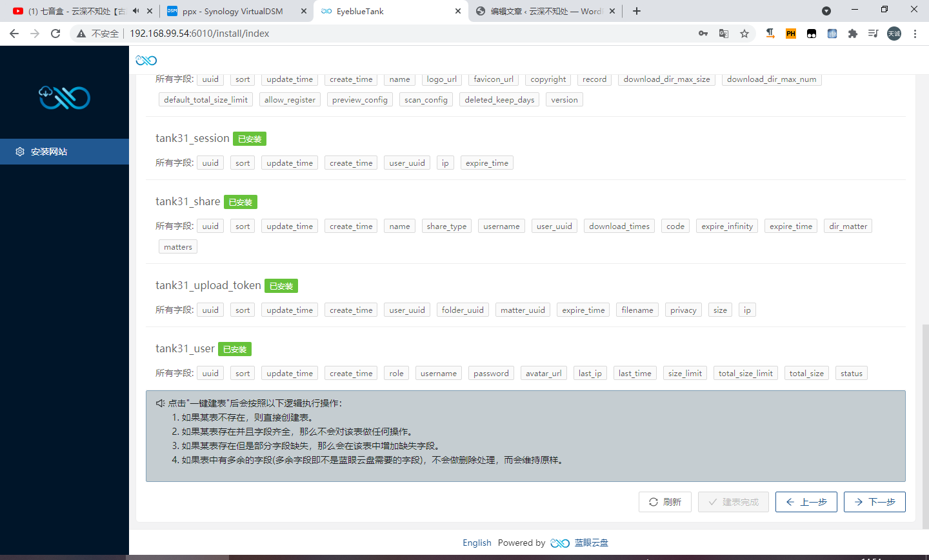This screenshot has width=929, height=560.
Task: Click the blue infinity logo in the sidebar
Action: click(64, 97)
